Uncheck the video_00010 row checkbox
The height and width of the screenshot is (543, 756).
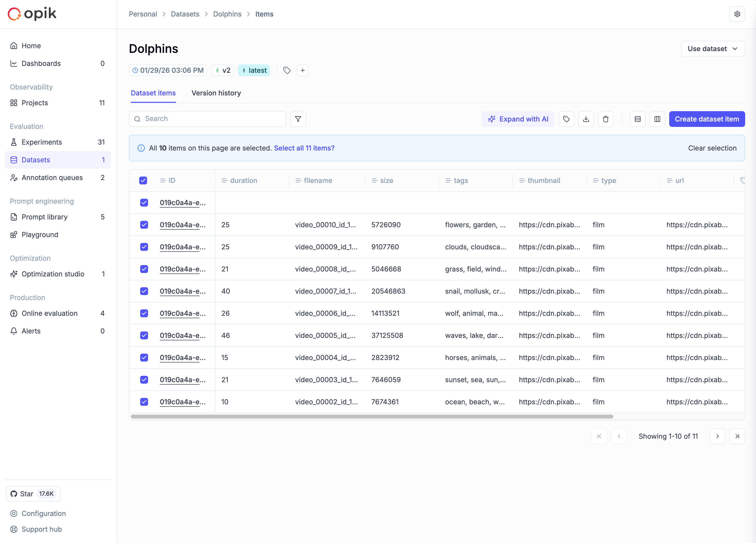pos(144,225)
